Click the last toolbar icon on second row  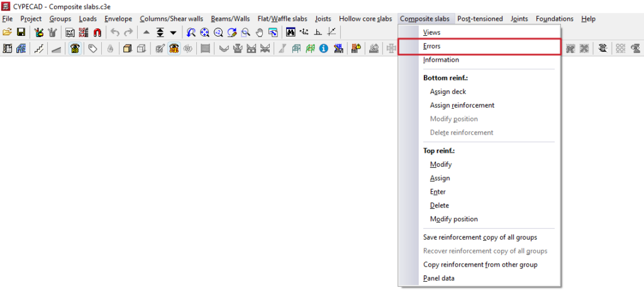point(635,49)
